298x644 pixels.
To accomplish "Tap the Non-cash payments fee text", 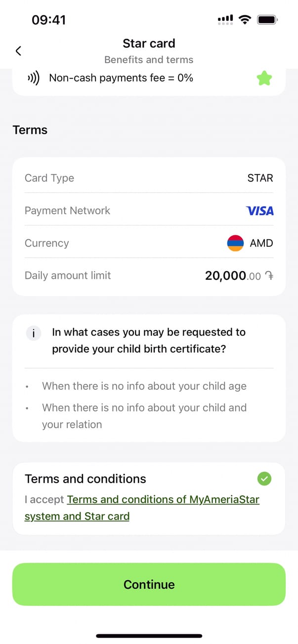I will click(121, 78).
